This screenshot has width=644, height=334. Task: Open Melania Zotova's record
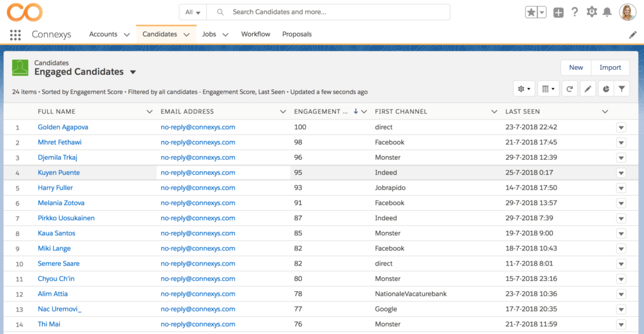click(x=61, y=203)
